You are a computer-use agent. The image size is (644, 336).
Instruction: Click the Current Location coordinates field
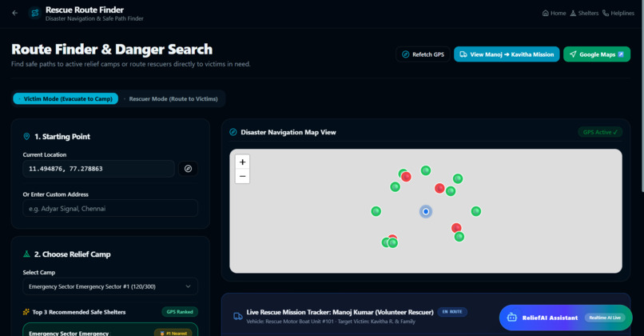pos(98,169)
